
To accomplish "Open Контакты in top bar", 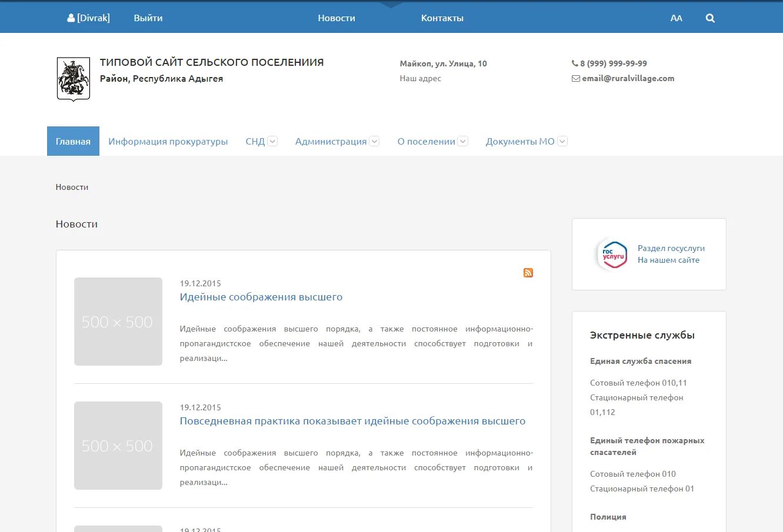I will pos(442,18).
